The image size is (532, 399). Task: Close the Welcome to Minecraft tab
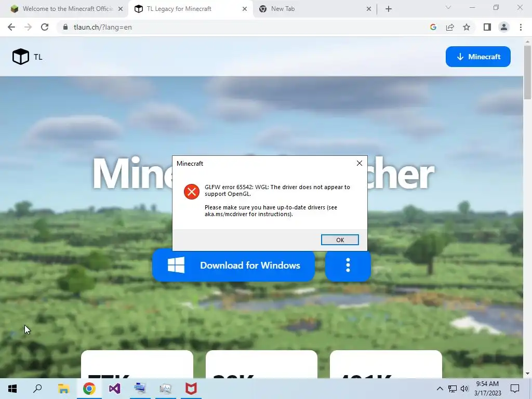tap(121, 9)
